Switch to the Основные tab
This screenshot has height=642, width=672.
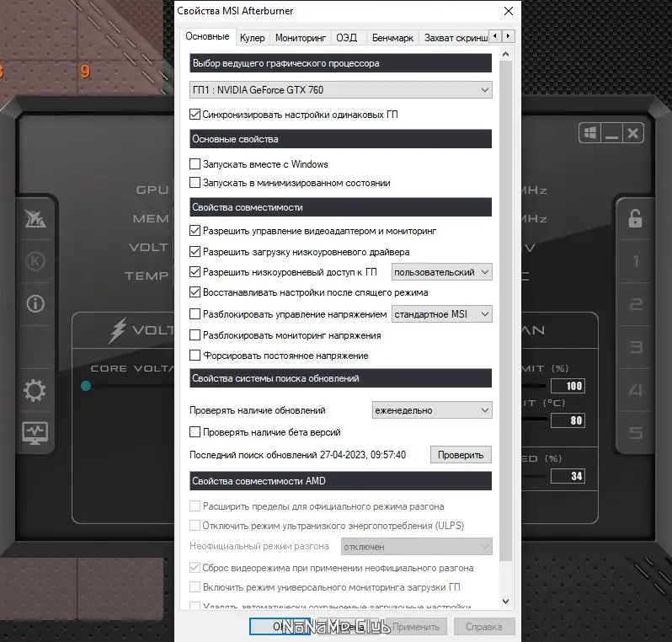tap(207, 36)
